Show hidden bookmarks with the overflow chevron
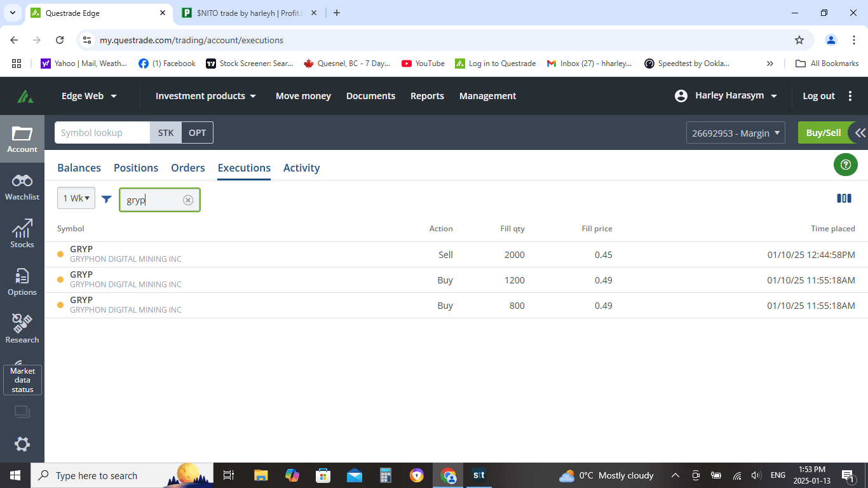Screen dimensions: 868x488 click(770, 64)
